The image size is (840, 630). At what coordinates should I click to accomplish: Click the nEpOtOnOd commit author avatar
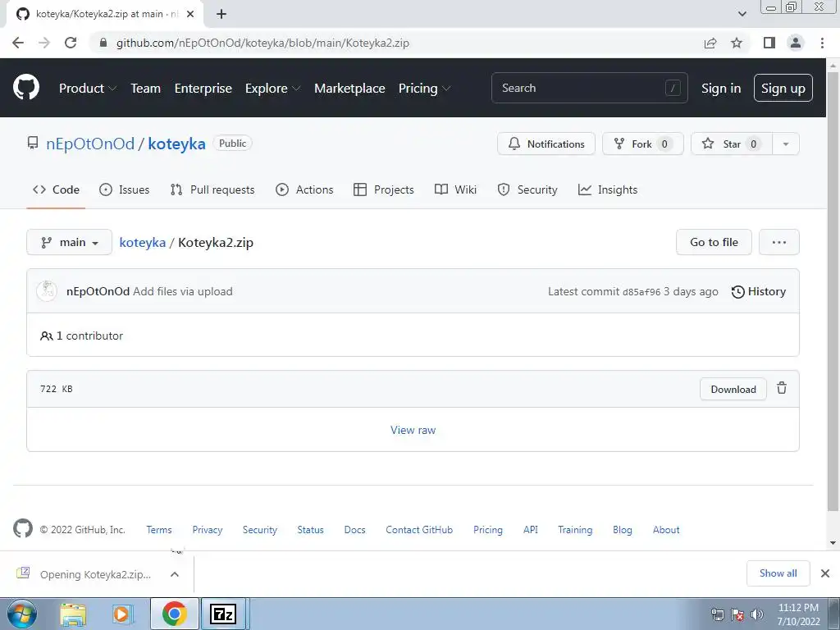[x=47, y=291]
